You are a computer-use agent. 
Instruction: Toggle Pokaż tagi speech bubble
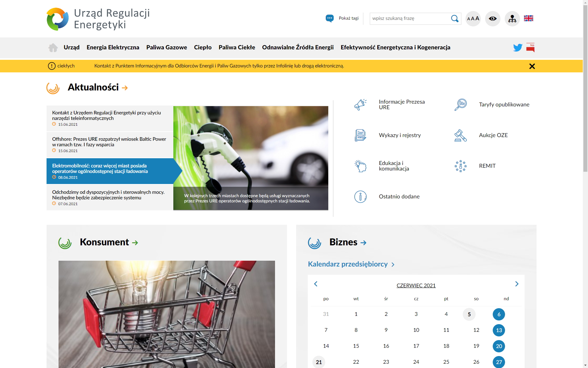330,18
